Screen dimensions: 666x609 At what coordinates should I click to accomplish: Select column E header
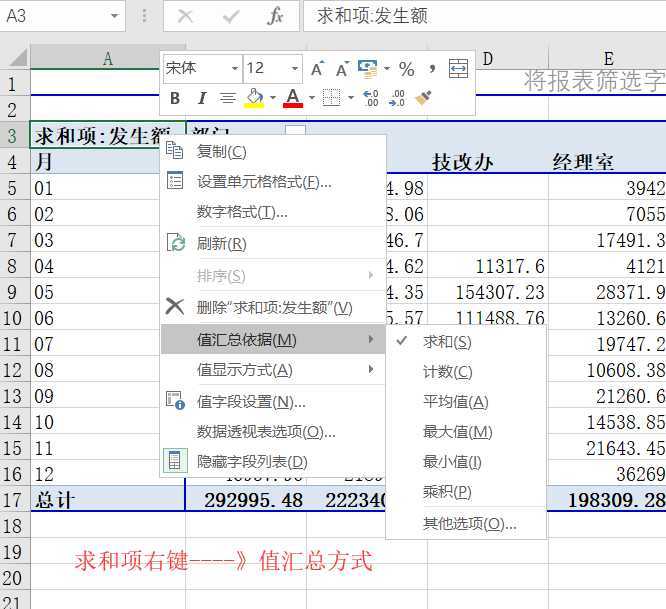pyautogui.click(x=607, y=58)
